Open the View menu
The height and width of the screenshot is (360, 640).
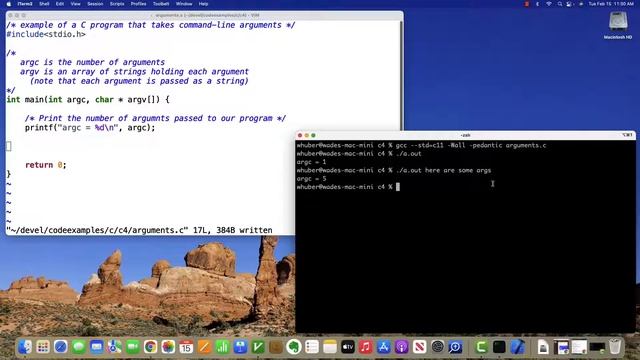tap(76, 4)
